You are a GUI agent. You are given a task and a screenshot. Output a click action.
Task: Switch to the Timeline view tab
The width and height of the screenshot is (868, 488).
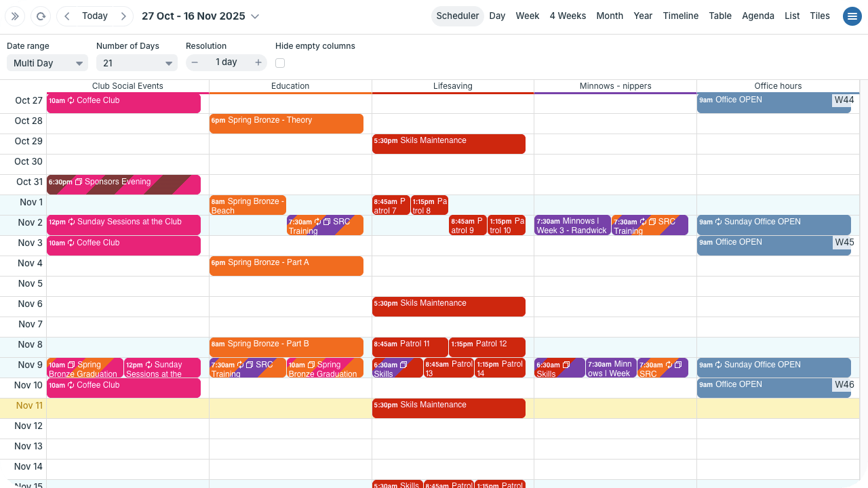tap(680, 16)
